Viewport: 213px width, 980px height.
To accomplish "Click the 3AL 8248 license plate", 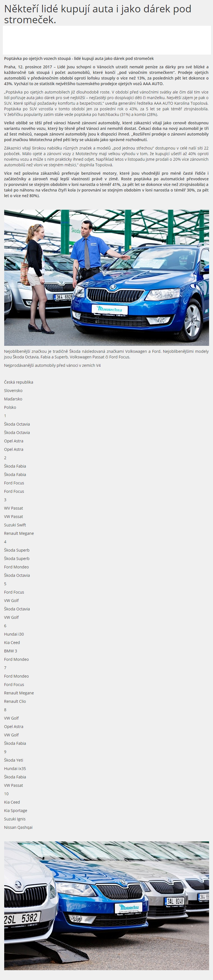I will 175,901.
